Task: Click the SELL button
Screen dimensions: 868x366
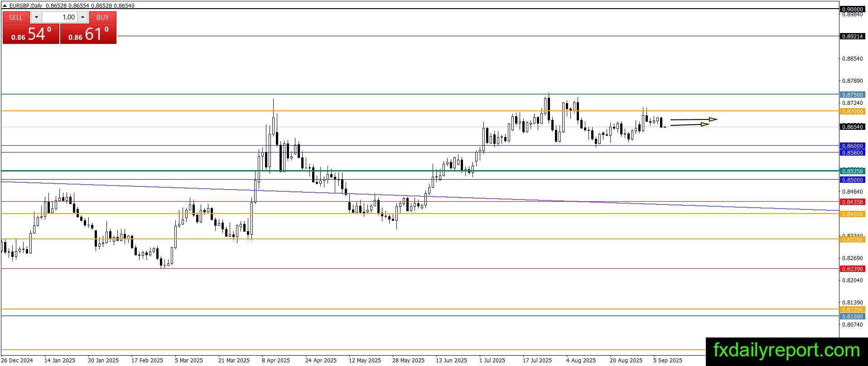Action: coord(16,17)
